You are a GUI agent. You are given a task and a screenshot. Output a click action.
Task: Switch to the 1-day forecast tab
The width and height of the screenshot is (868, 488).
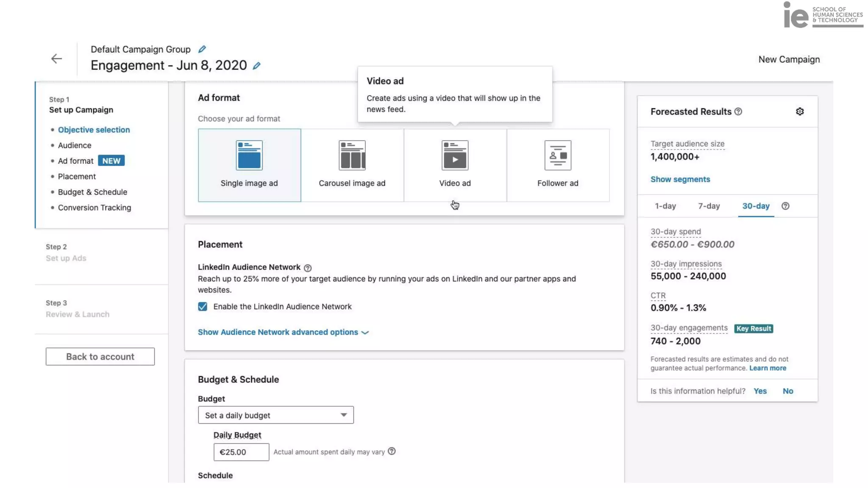coord(665,206)
